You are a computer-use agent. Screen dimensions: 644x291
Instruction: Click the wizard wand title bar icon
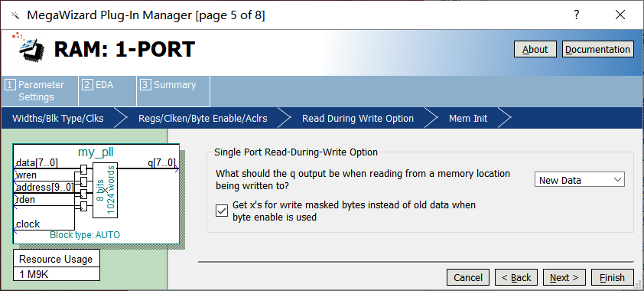pyautogui.click(x=15, y=15)
